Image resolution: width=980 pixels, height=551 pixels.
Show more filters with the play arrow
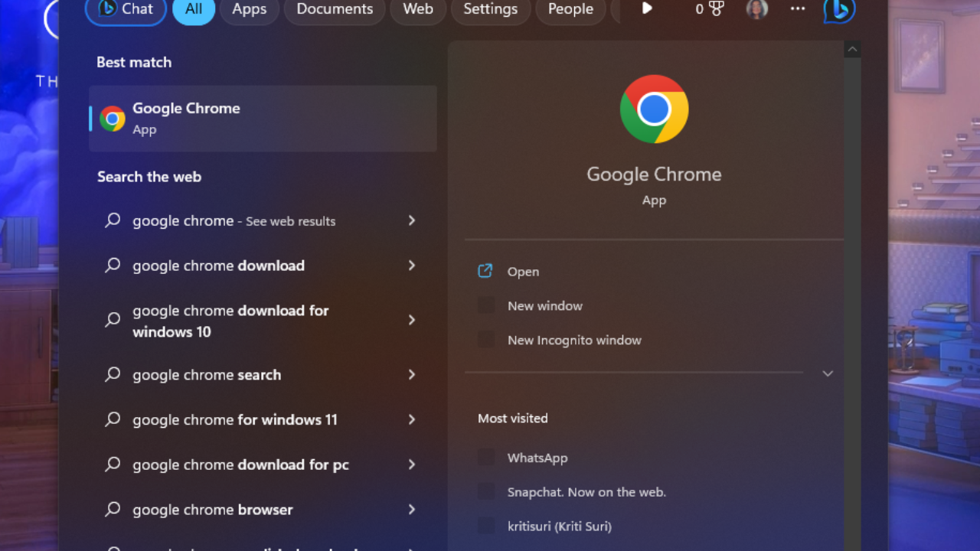[x=647, y=8]
